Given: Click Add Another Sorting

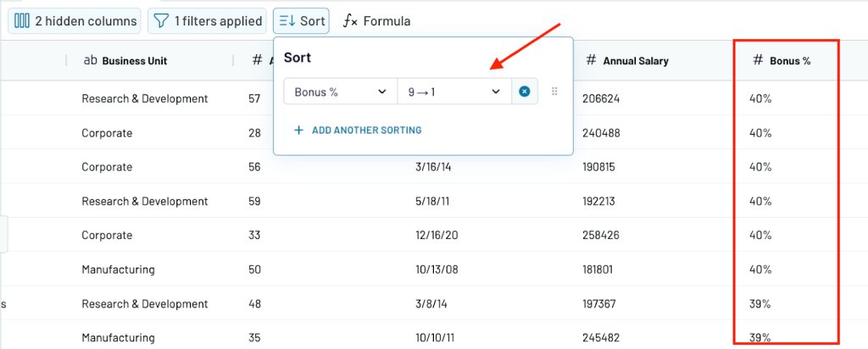Looking at the screenshot, I should coord(358,130).
